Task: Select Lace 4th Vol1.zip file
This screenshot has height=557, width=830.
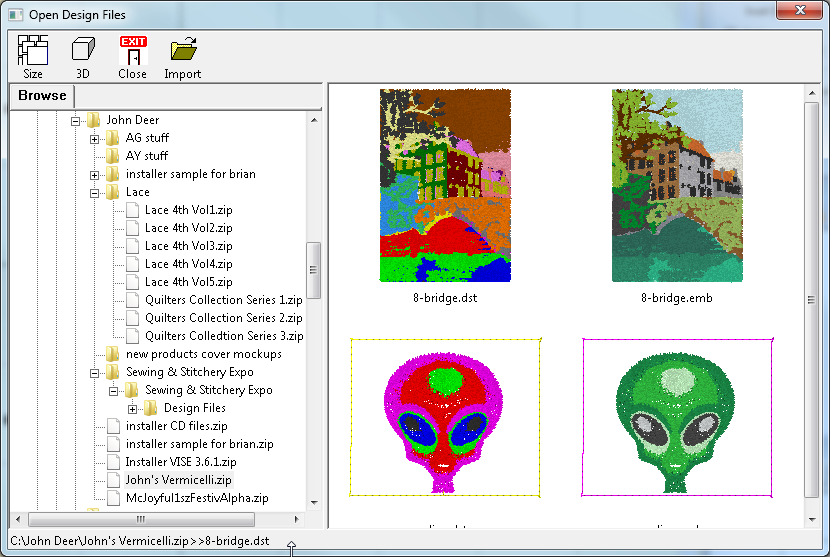Action: tap(188, 210)
